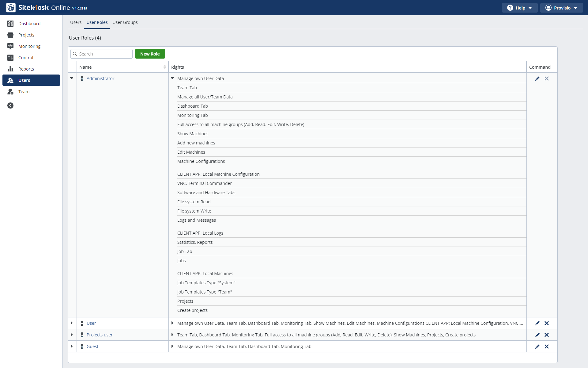Open the Help dropdown menu
This screenshot has width=588, height=368.
click(519, 8)
